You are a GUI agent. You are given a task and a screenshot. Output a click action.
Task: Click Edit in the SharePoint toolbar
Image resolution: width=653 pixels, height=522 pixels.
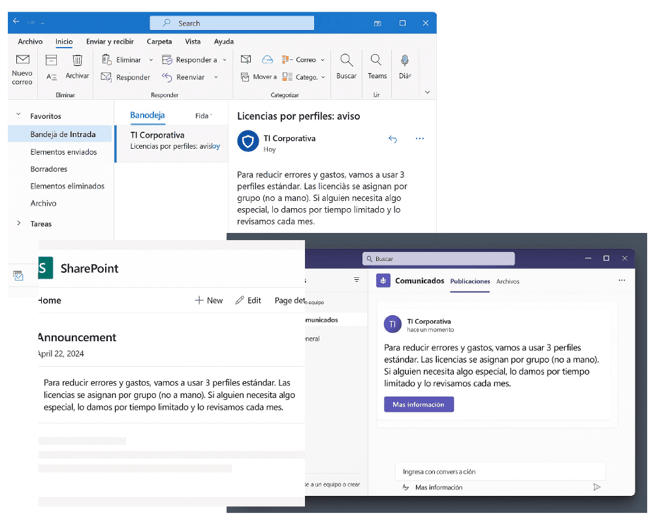click(248, 300)
